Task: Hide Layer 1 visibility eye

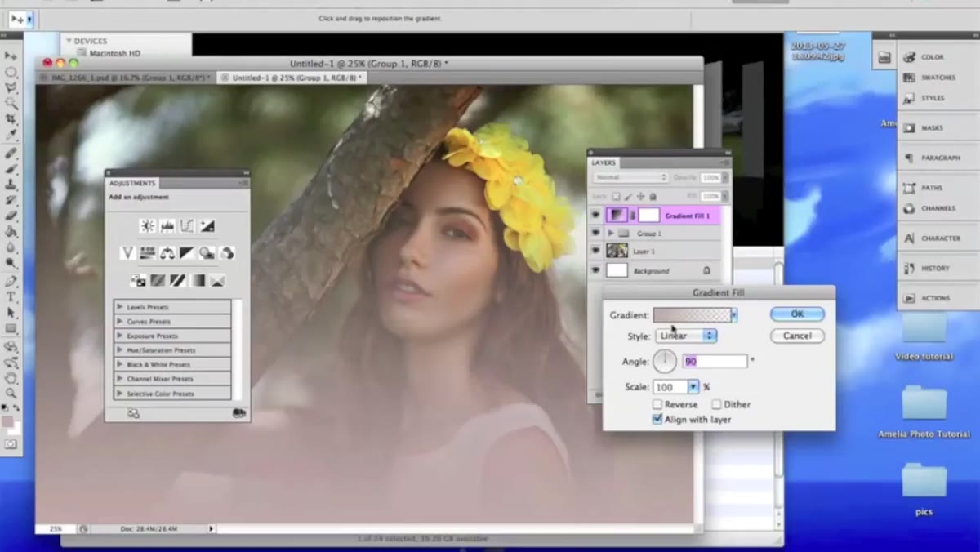Action: (x=595, y=252)
